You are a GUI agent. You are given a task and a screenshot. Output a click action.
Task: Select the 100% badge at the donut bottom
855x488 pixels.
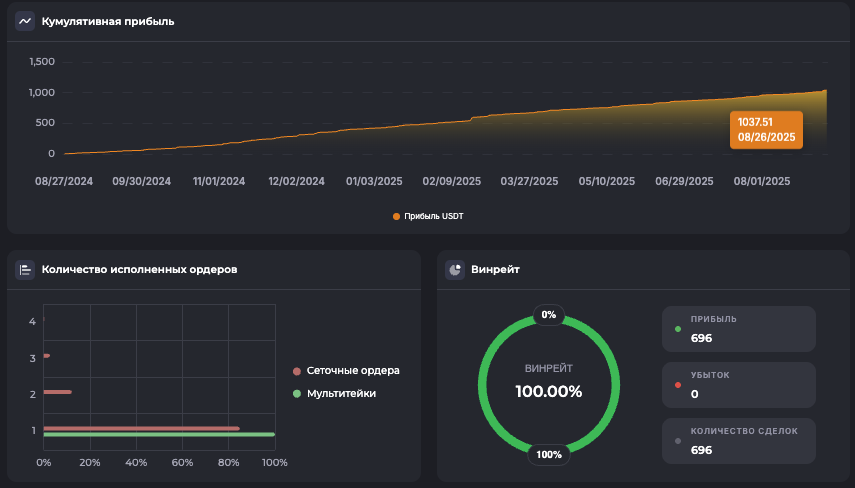click(x=548, y=454)
